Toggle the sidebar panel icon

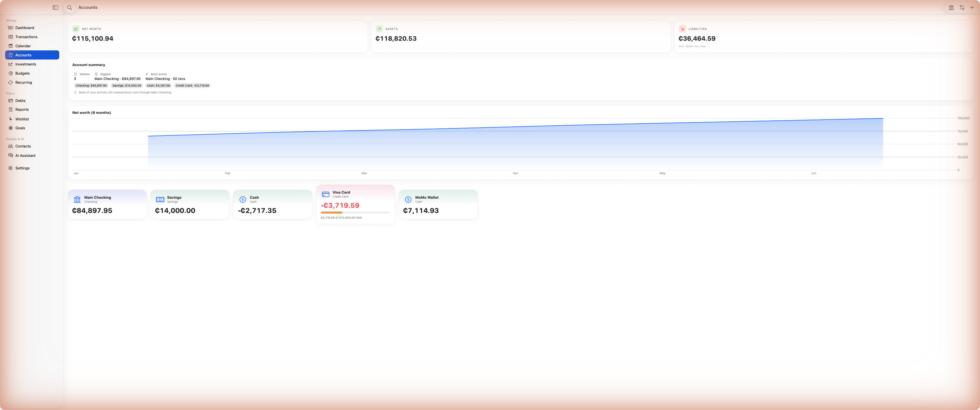coord(56,8)
